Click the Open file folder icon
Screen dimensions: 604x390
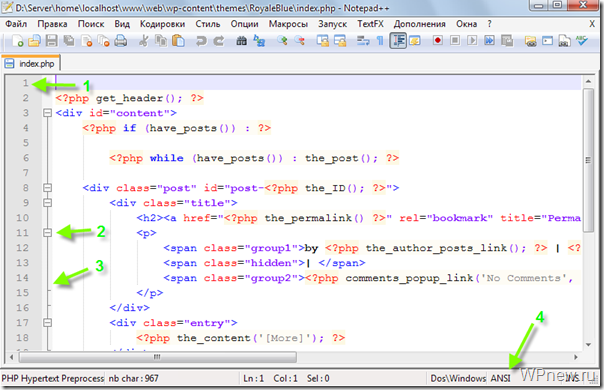click(x=34, y=40)
